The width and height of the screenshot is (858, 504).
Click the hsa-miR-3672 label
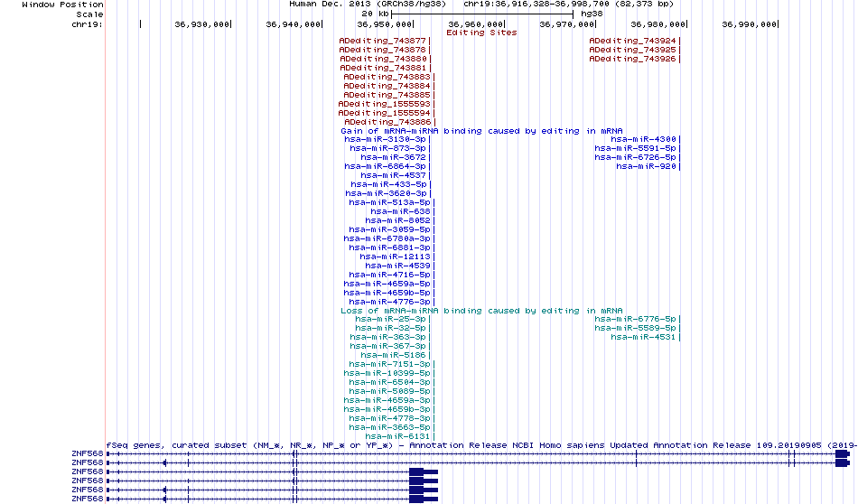click(393, 157)
